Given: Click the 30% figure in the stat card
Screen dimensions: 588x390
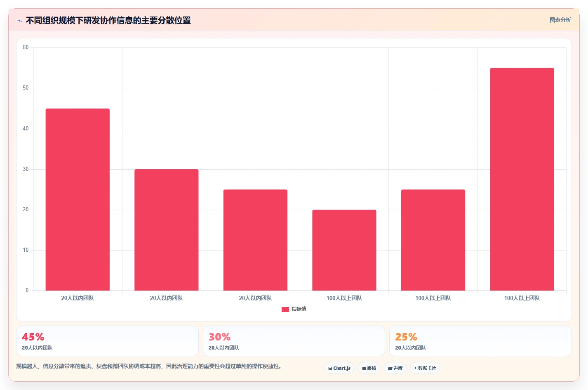Looking at the screenshot, I should coord(220,337).
